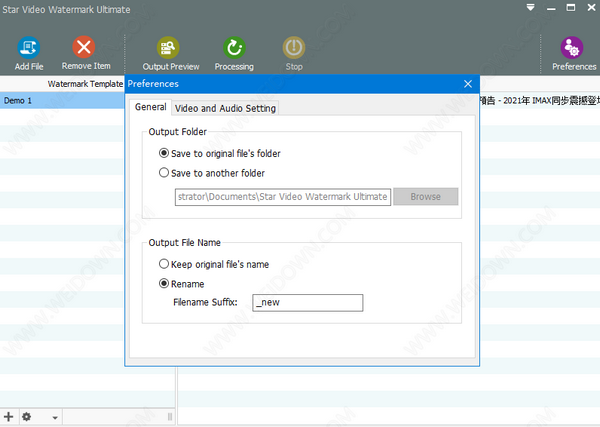Click the Remove Item icon

click(86, 47)
